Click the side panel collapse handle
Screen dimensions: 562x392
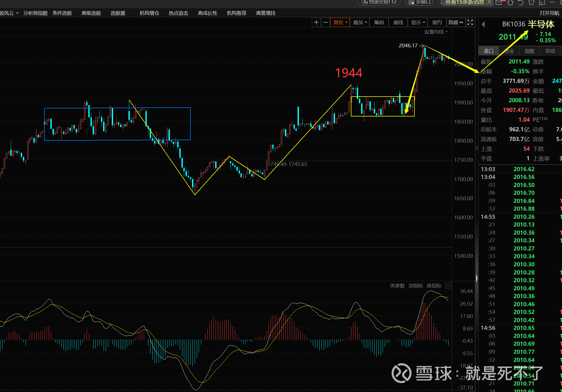tap(477, 278)
